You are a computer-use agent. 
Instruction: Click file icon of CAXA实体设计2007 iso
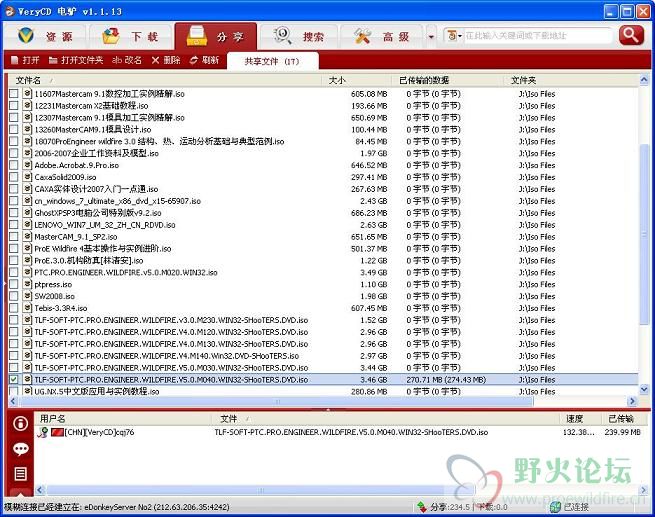pyautogui.click(x=27, y=189)
